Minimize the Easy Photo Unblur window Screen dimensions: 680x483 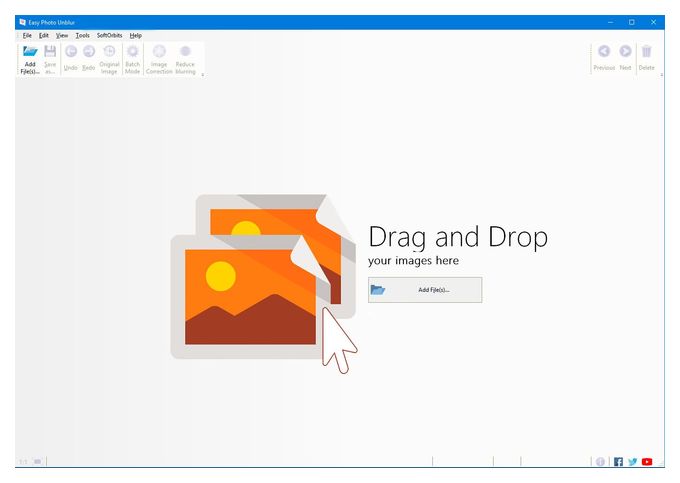tap(610, 22)
